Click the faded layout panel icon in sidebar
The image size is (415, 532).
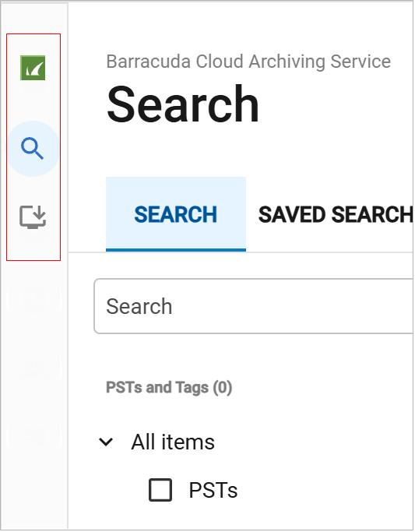click(x=33, y=436)
